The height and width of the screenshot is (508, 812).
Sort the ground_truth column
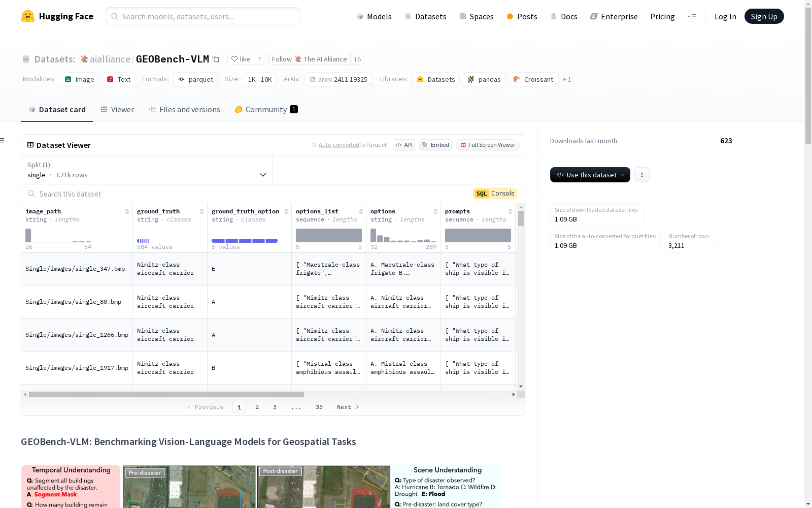click(x=201, y=211)
